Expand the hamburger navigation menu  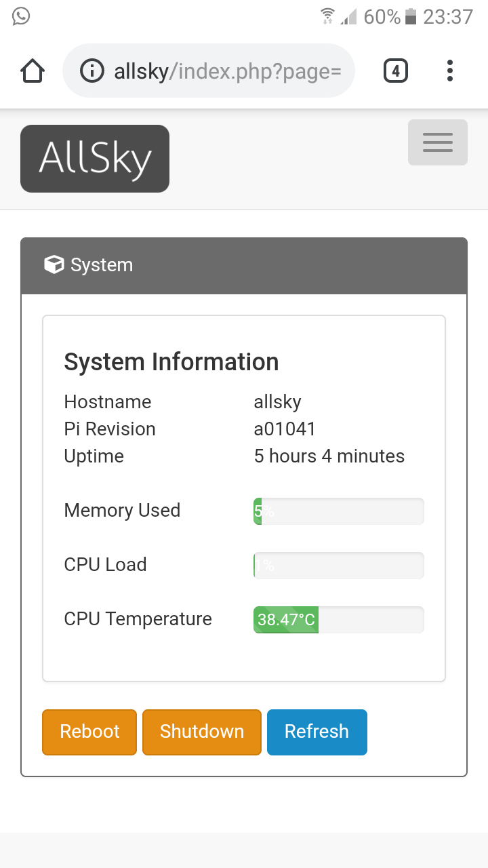pyautogui.click(x=437, y=142)
